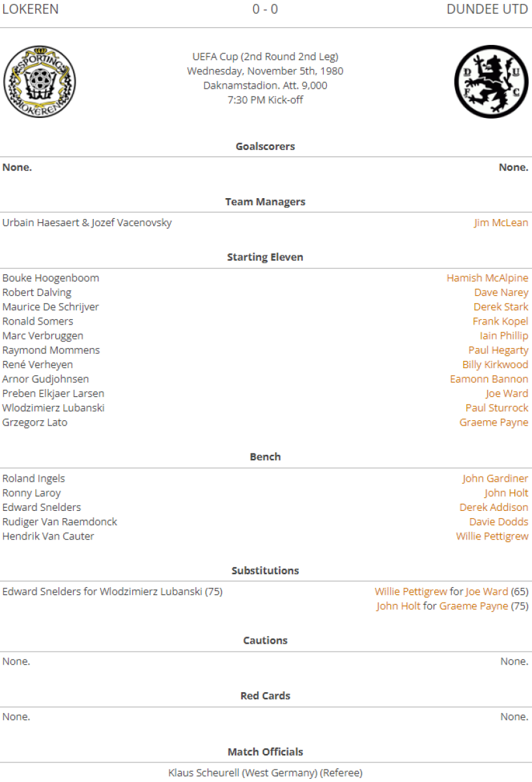Open John Holt link in Substitutions

399,606
